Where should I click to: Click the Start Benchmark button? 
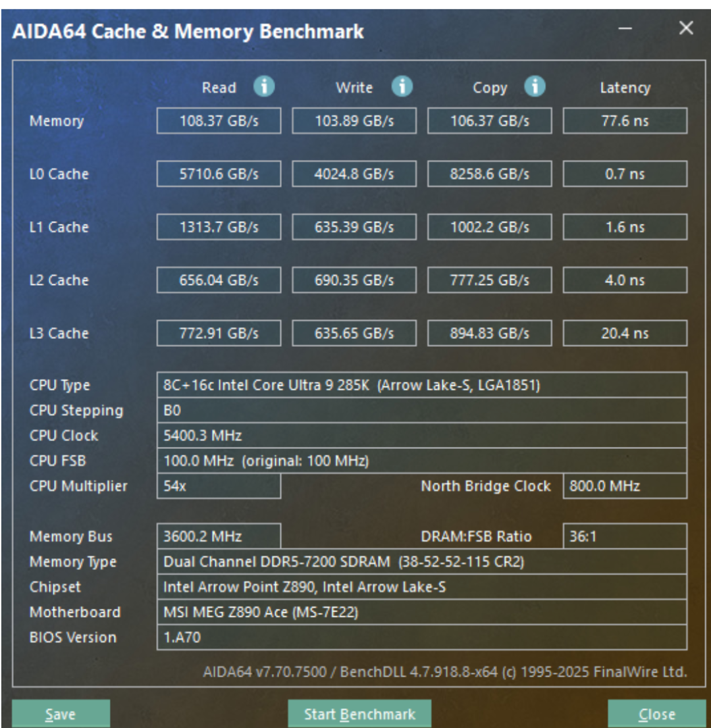(359, 714)
